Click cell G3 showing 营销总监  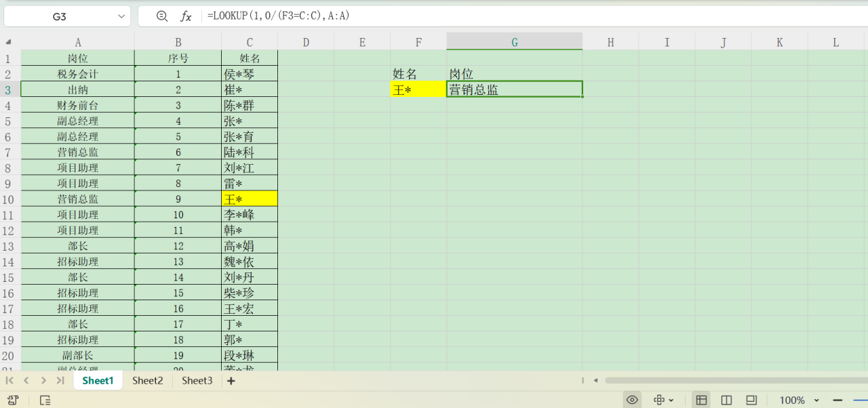coord(515,89)
